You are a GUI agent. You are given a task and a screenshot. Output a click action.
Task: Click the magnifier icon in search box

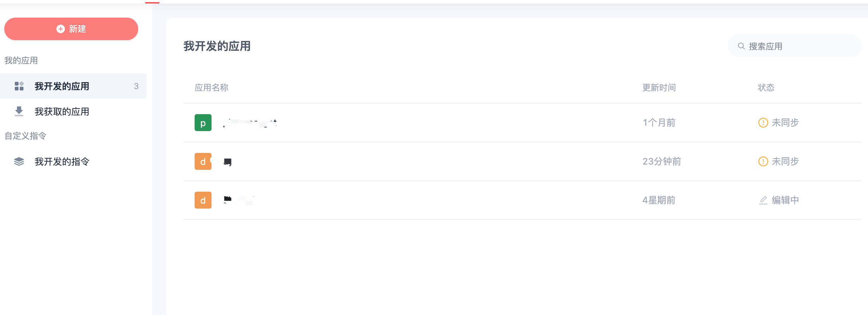click(x=741, y=46)
